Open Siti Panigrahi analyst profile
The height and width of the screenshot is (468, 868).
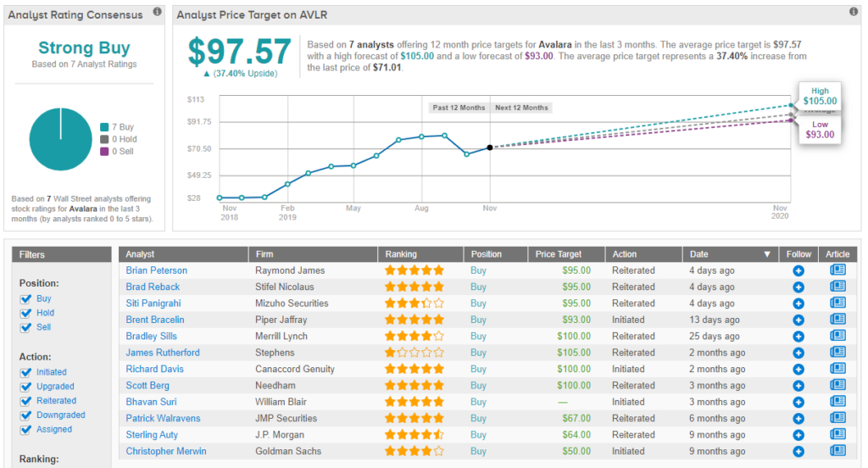point(153,303)
